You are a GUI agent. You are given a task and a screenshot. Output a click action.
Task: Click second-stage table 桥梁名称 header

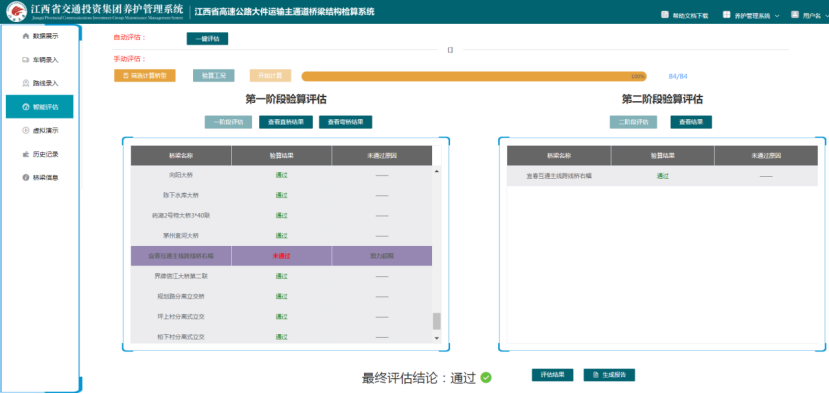tap(559, 156)
